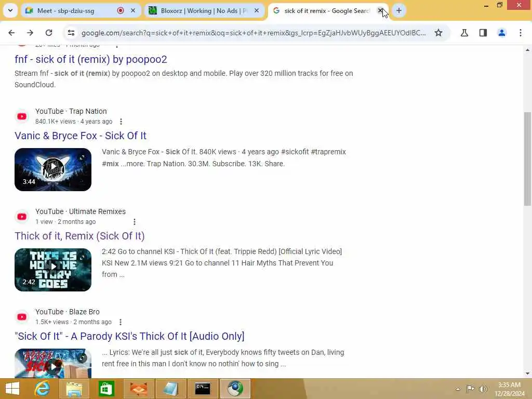
Task: Click the YouTube · Ultimate Remixes source label
Action: coord(81,211)
